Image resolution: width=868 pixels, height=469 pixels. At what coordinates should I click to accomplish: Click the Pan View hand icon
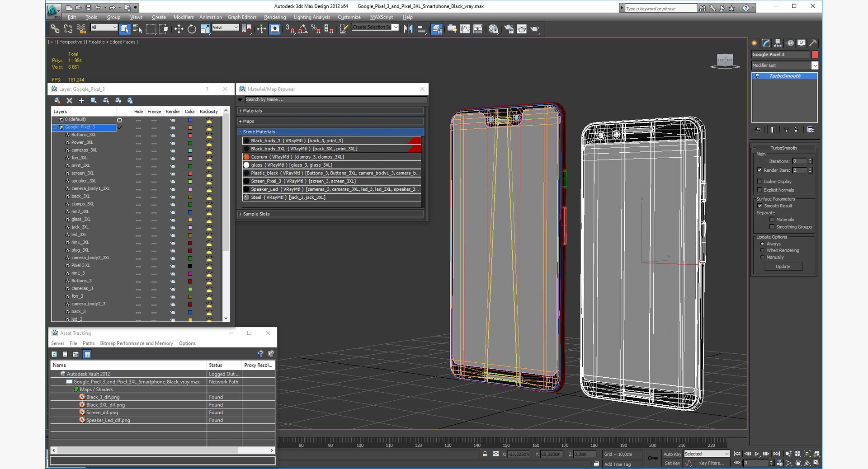[798, 463]
